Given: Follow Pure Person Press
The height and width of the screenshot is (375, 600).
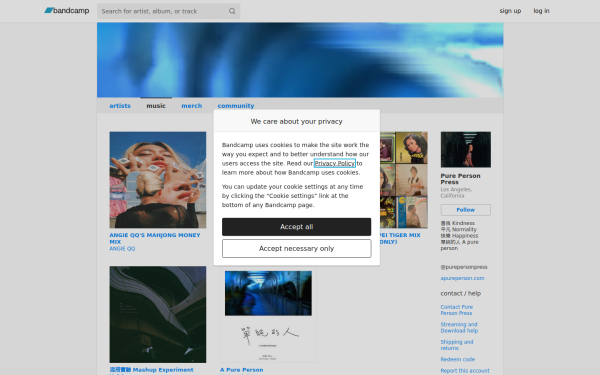Looking at the screenshot, I should pos(466,210).
